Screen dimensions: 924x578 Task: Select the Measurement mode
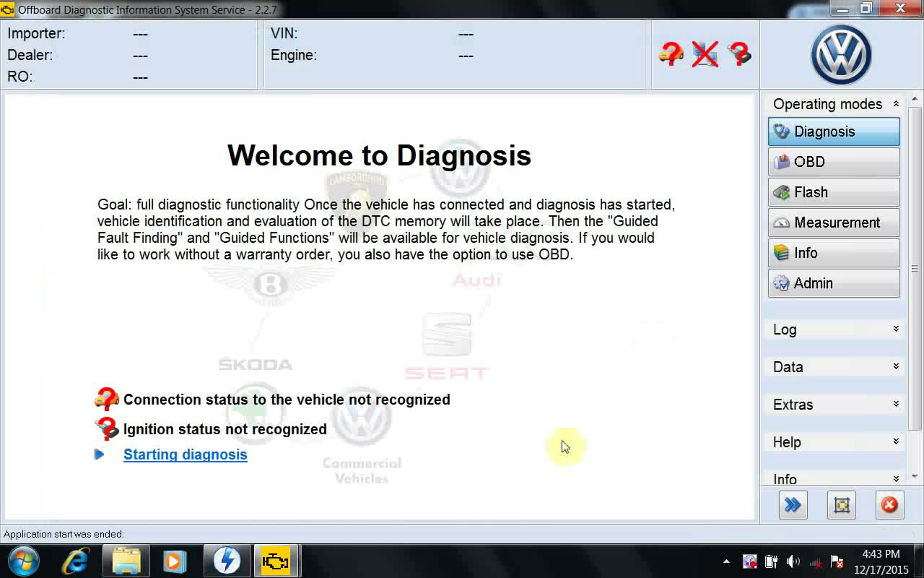point(834,223)
